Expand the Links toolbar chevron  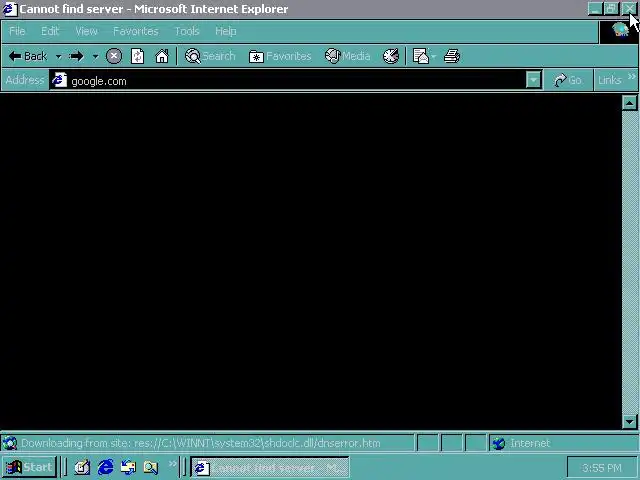click(x=631, y=77)
